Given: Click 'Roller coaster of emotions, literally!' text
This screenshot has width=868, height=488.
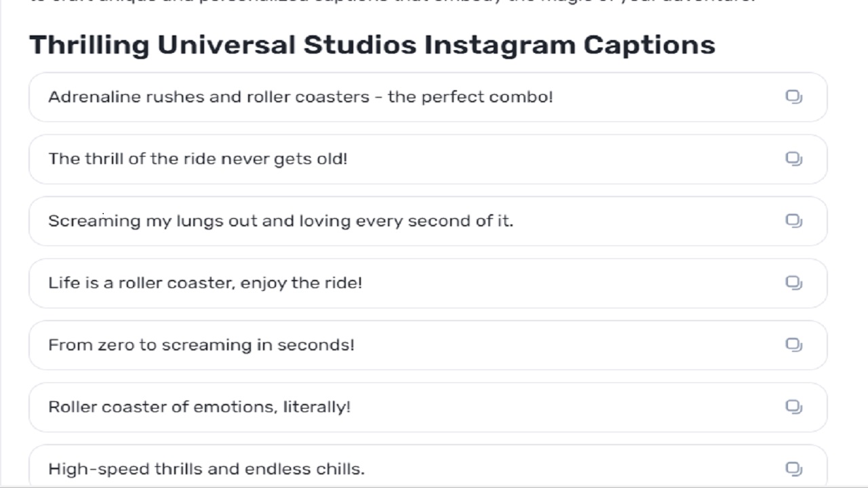Looking at the screenshot, I should click(199, 407).
